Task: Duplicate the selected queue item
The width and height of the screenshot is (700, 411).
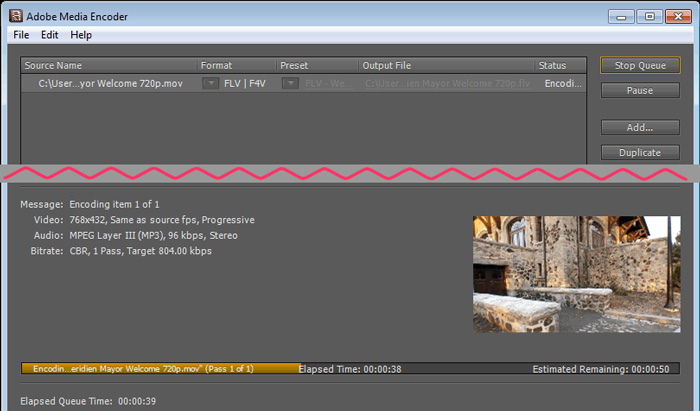Action: (640, 153)
